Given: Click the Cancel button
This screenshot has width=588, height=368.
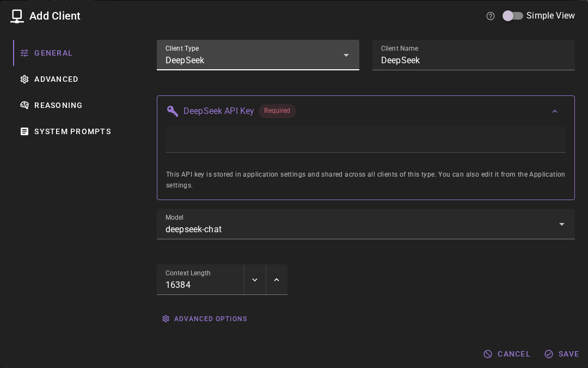Looking at the screenshot, I should 507,354.
